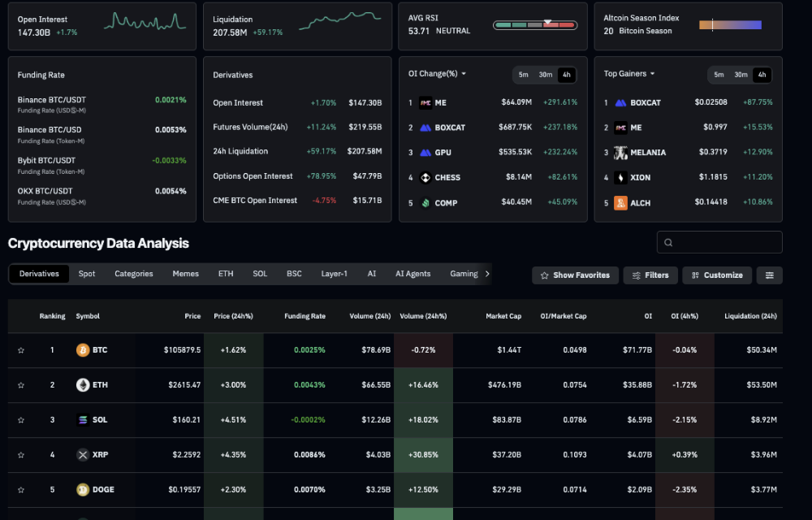The height and width of the screenshot is (520, 812).
Task: Click BOXCAT icon in OI Change list
Action: tap(425, 128)
